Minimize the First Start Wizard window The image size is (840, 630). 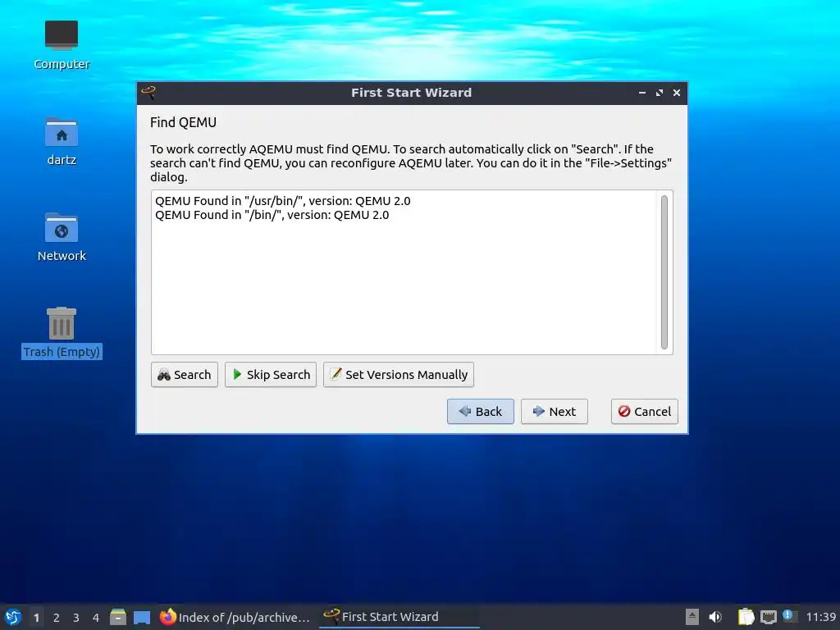click(641, 93)
